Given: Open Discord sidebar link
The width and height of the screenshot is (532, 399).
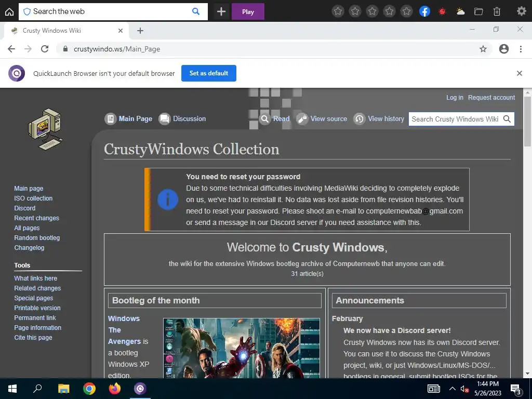Looking at the screenshot, I should click(x=25, y=208).
